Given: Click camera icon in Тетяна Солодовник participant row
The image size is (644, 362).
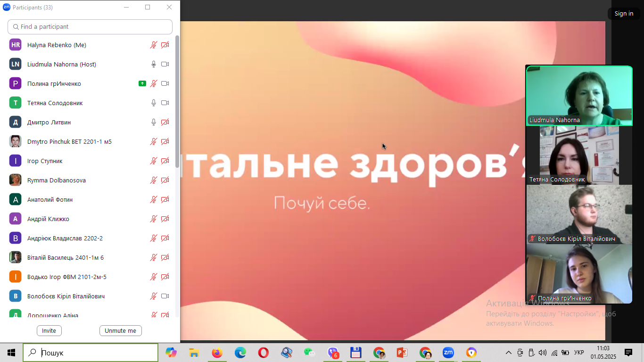Looking at the screenshot, I should pyautogui.click(x=165, y=103).
